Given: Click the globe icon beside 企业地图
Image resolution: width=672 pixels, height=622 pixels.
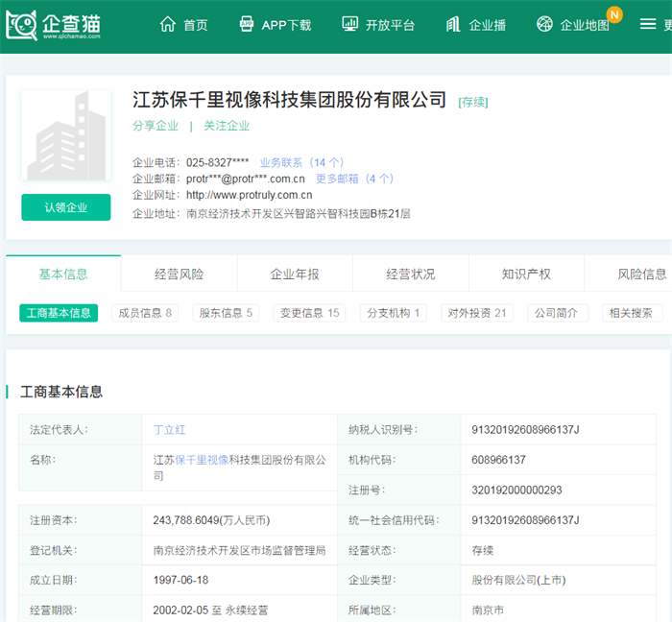Looking at the screenshot, I should click(x=545, y=24).
